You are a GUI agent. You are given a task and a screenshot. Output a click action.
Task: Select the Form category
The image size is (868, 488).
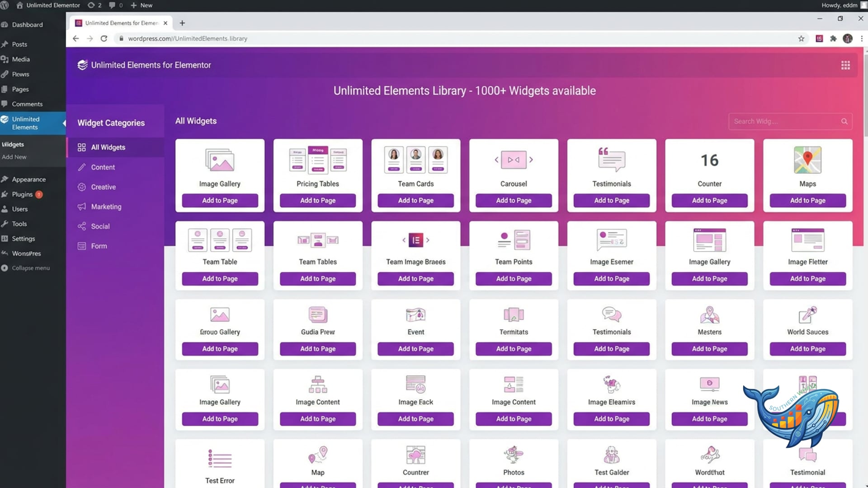click(115, 246)
